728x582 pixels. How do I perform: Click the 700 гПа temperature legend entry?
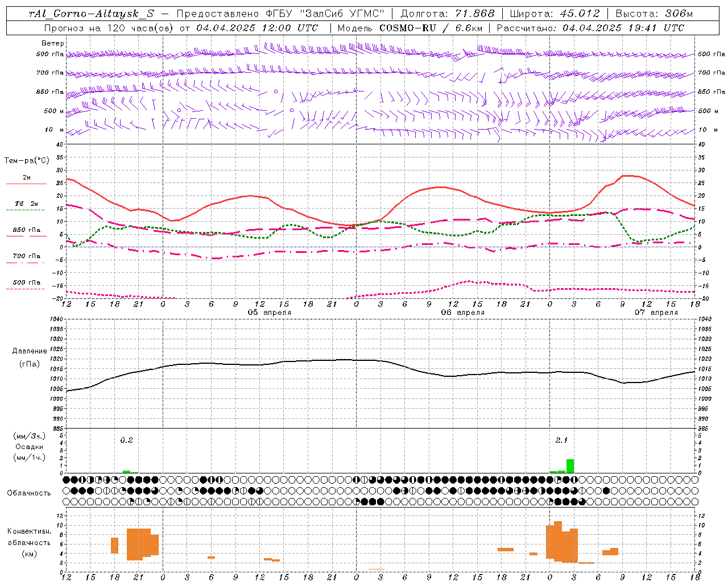point(26,257)
